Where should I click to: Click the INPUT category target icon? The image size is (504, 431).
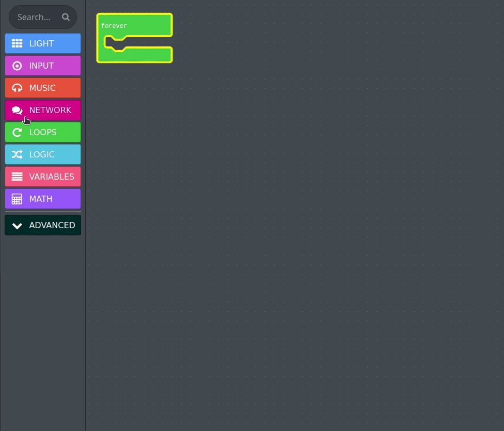17,66
